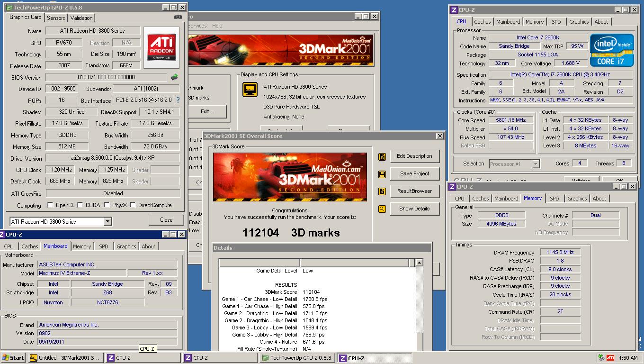Click the BIOS Version field in GPU-Z
The width and height of the screenshot is (644, 364).
coord(107,77)
